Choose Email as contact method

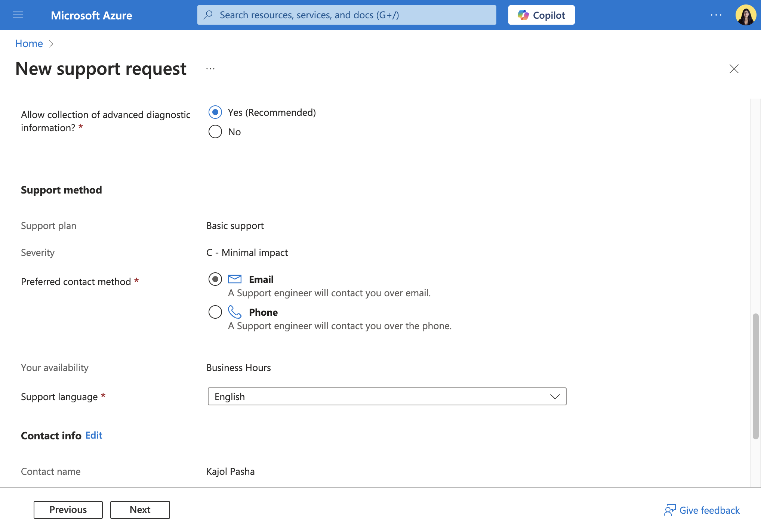(215, 279)
